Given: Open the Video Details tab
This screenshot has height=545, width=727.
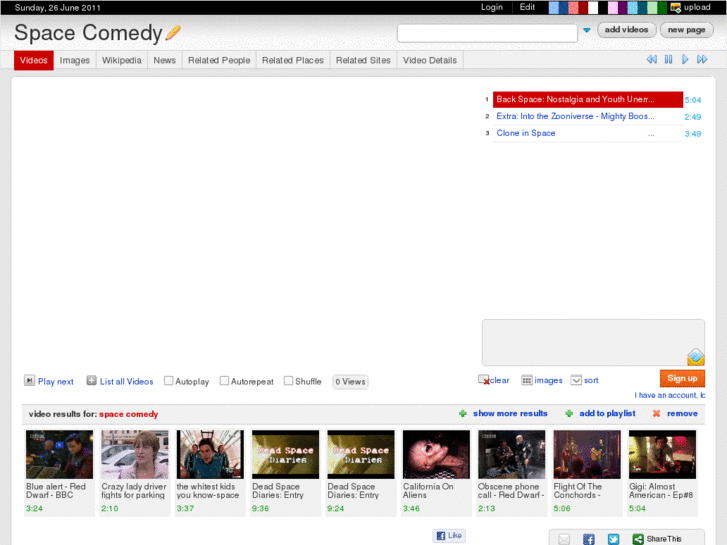Looking at the screenshot, I should click(x=430, y=60).
